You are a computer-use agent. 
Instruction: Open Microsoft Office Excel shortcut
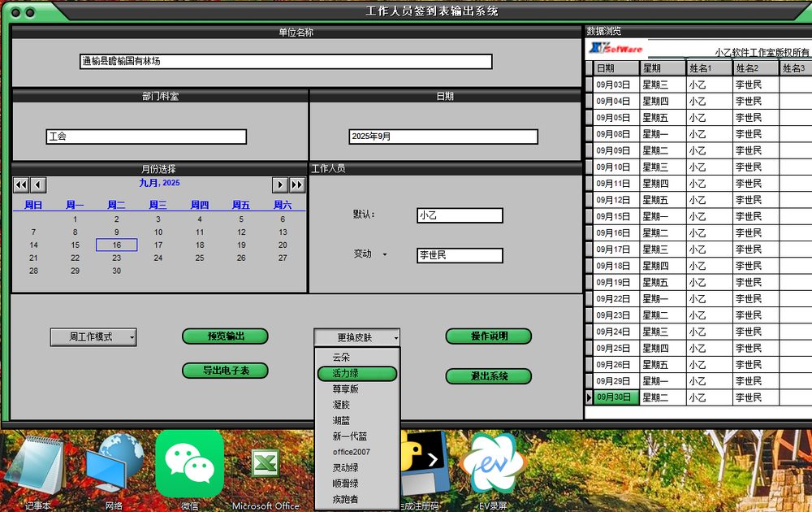point(266,477)
